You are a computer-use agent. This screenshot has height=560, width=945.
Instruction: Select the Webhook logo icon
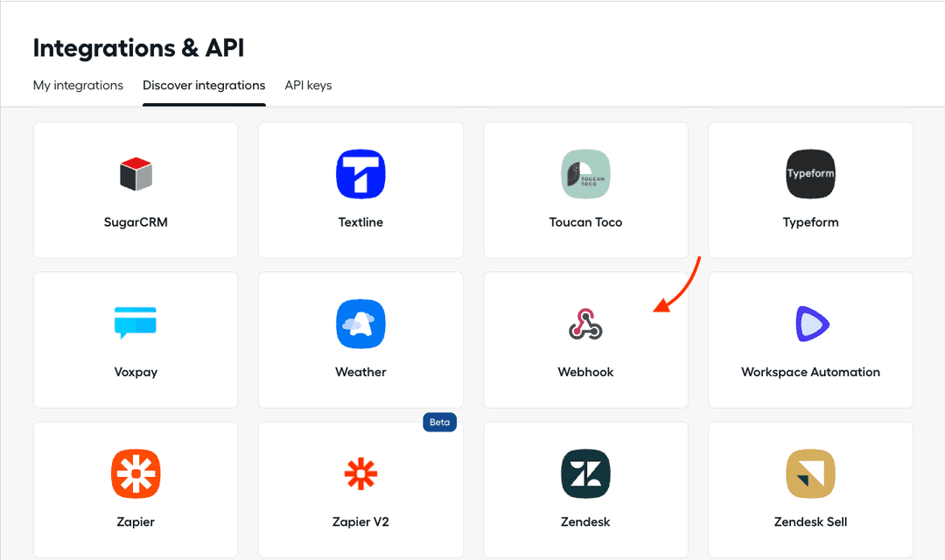click(585, 324)
